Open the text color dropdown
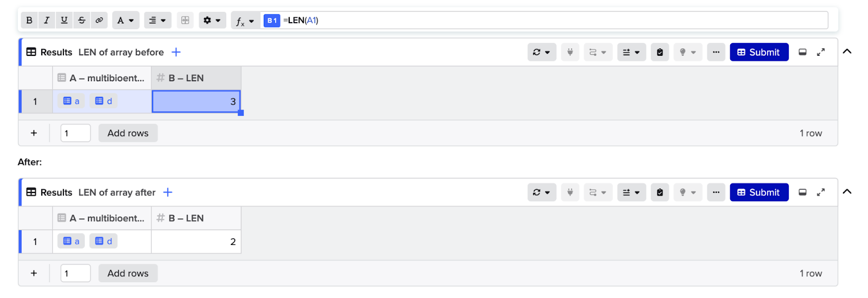This screenshot has width=868, height=298. [x=126, y=21]
